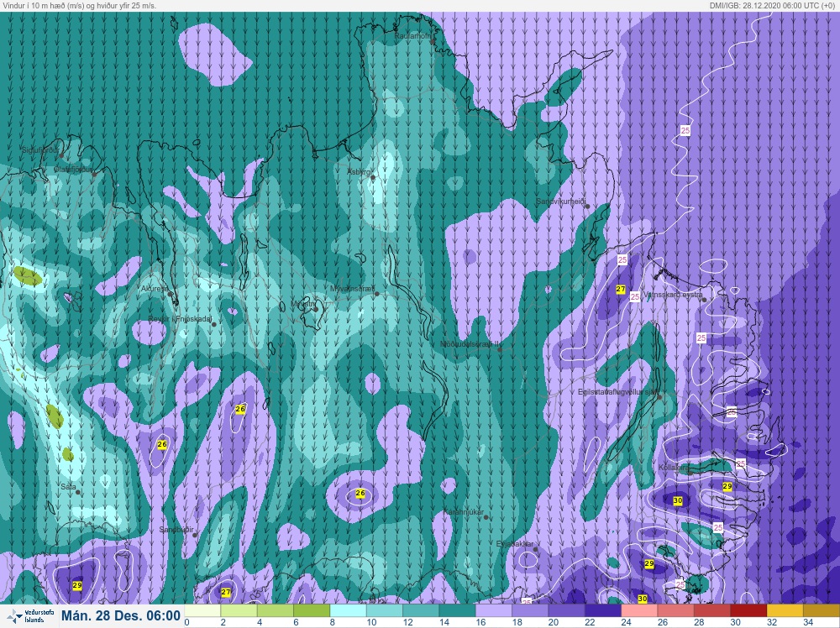Screen dimensions: 840x628
Task: Click the 27 gust marker south of Sandbúðir
Action: pos(226,592)
